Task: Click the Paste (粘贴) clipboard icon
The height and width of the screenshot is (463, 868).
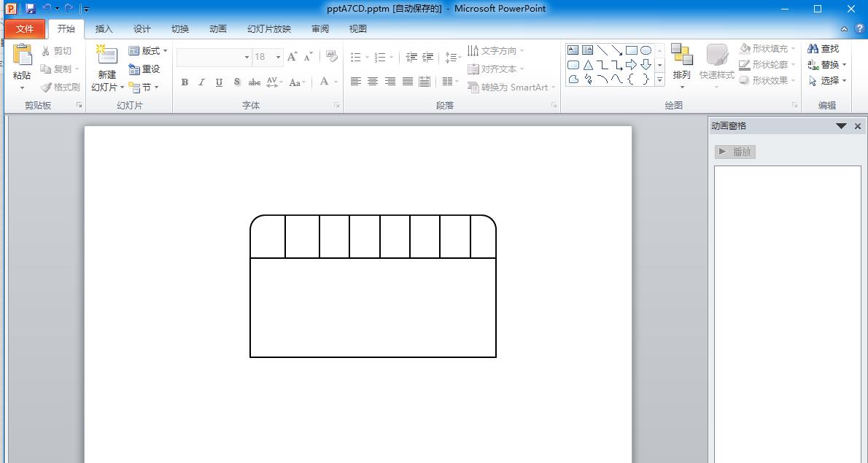Action: 22,55
